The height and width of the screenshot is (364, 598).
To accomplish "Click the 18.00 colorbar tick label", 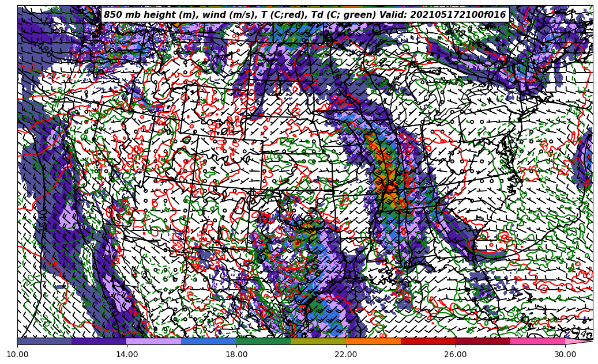I will click(236, 355).
